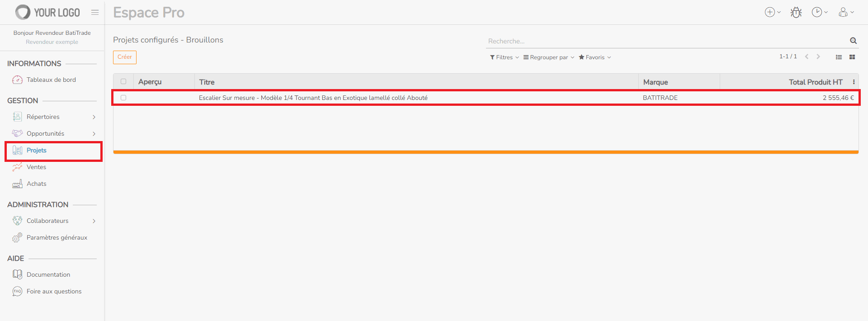Image resolution: width=868 pixels, height=321 pixels.
Task: Click the hamburger menu icon beside logo
Action: (x=95, y=12)
